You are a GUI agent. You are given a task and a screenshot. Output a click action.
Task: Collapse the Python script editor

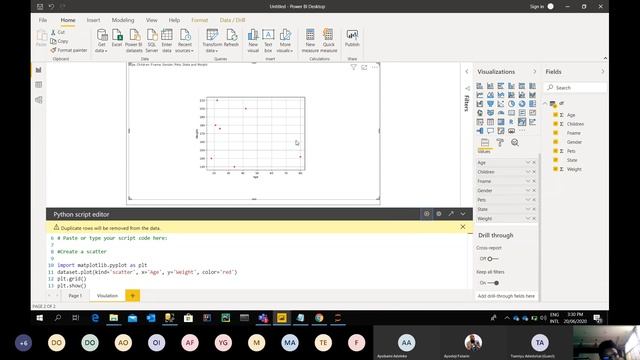pos(463,214)
